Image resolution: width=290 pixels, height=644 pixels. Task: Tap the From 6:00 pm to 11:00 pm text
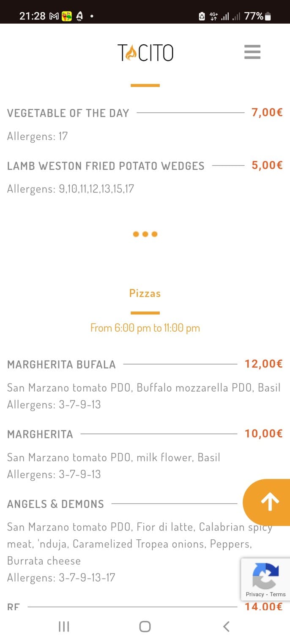pos(145,327)
